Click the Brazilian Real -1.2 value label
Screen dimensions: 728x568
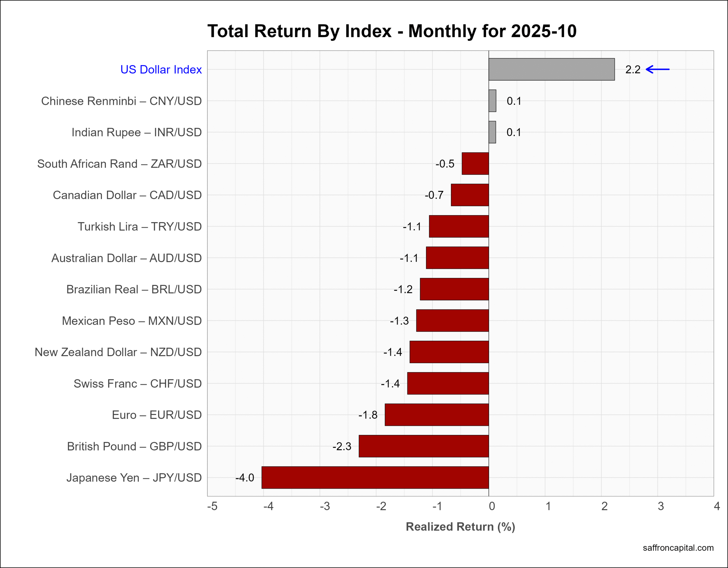403,289
